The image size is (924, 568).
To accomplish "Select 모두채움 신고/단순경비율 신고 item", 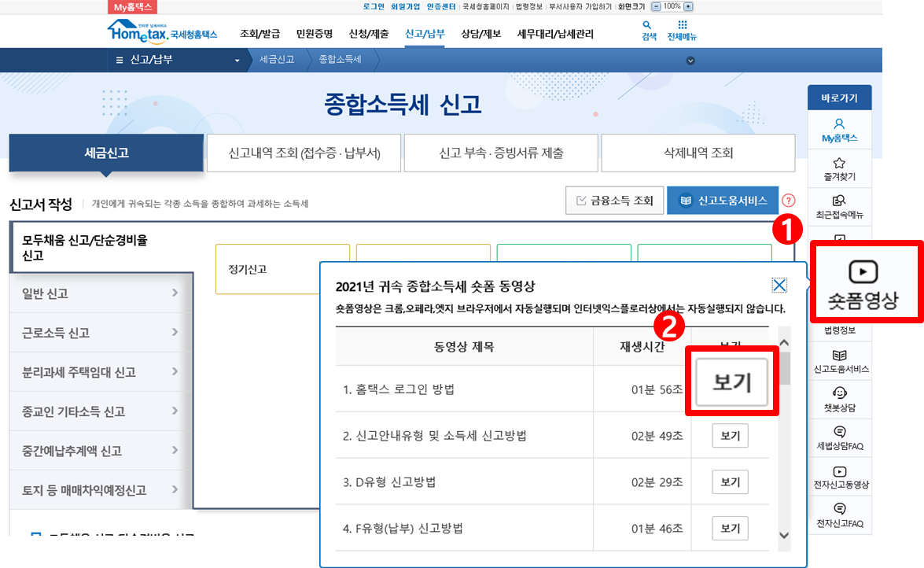I will point(101,248).
